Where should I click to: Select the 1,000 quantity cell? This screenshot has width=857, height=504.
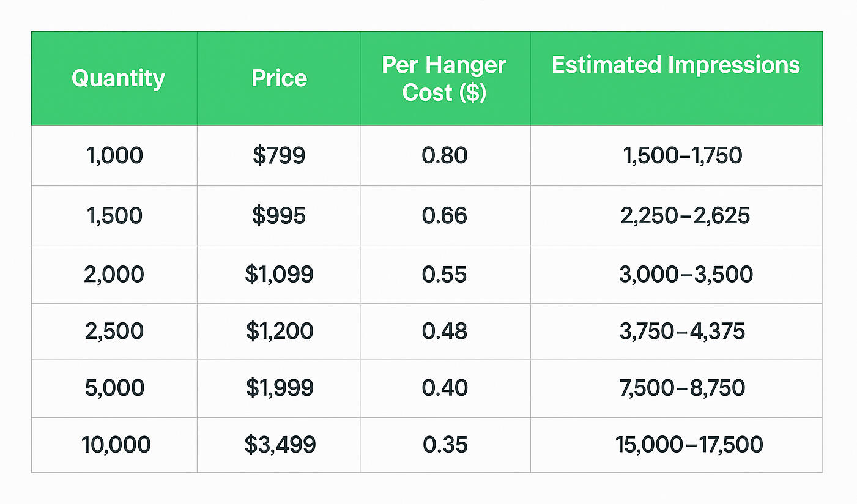tap(114, 156)
